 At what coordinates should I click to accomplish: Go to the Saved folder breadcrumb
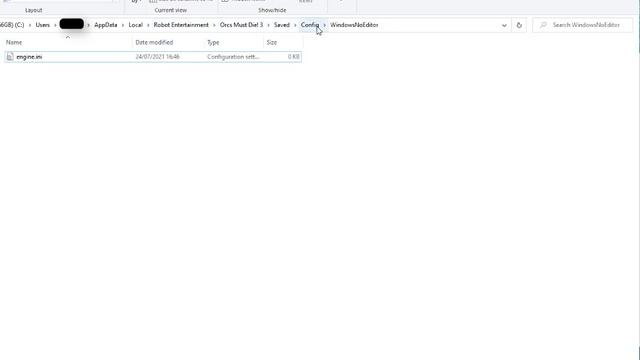[x=282, y=25]
